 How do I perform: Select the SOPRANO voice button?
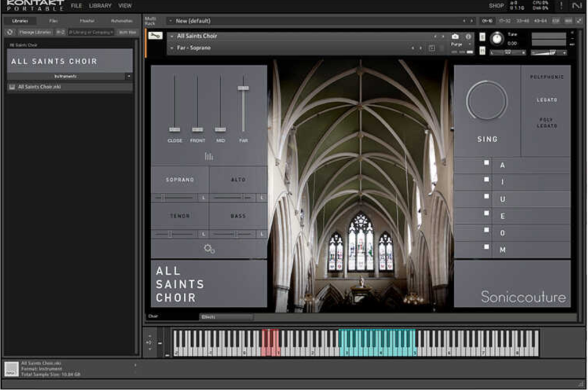point(180,180)
